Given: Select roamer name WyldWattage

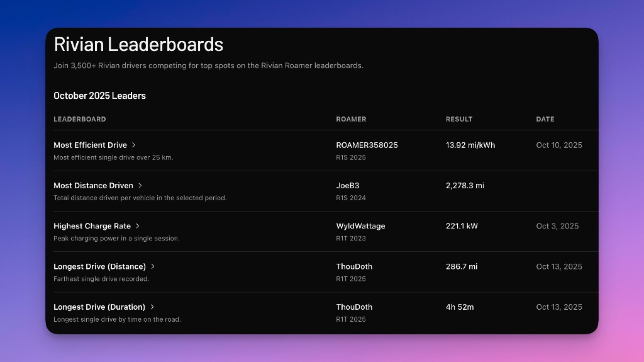Looking at the screenshot, I should point(360,226).
